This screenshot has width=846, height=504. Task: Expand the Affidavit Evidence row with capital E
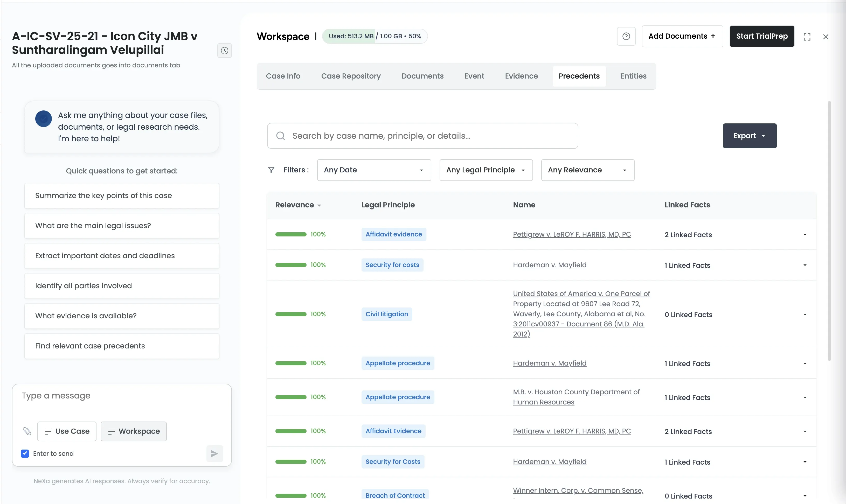pos(805,431)
